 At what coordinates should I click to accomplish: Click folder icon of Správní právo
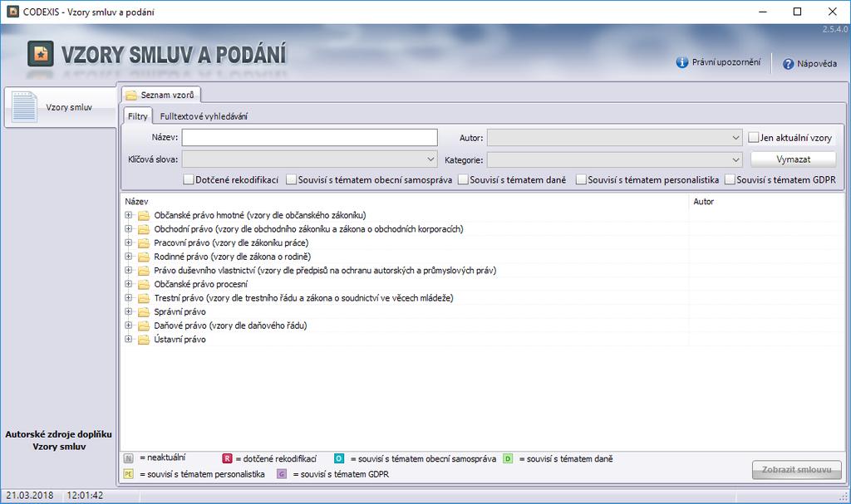pos(143,312)
